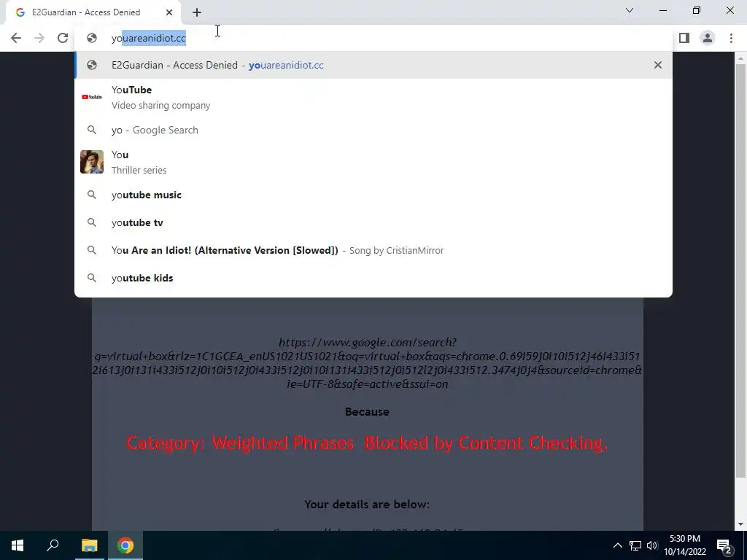Click the globe icon in address bar
The image size is (747, 560).
(x=92, y=38)
